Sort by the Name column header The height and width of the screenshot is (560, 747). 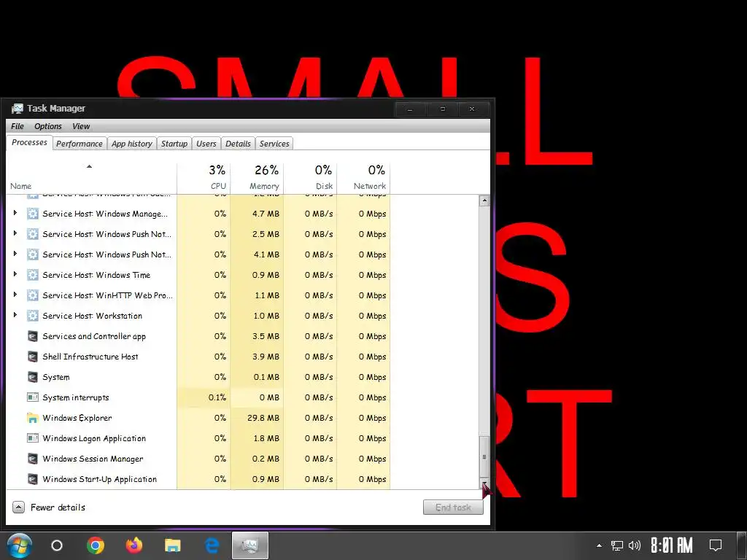pos(91,178)
